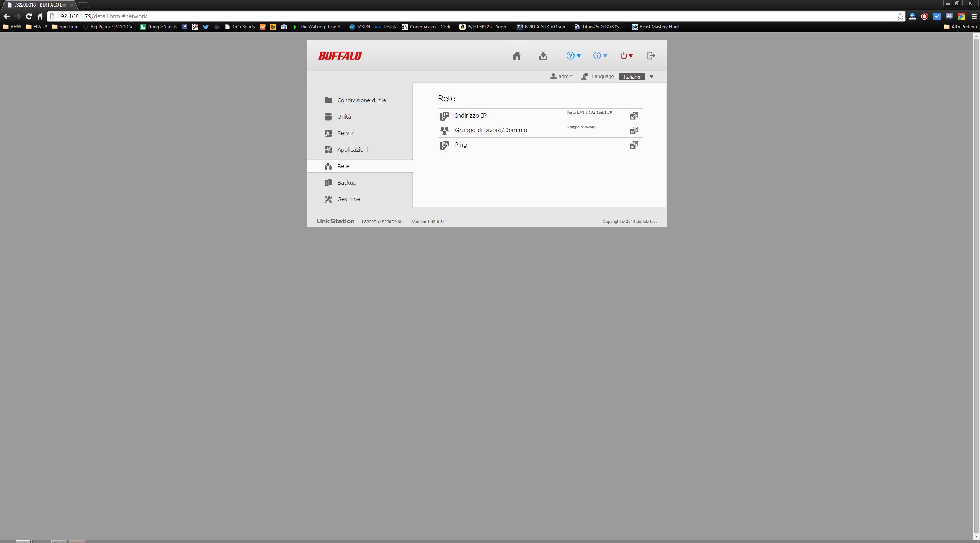
Task: Open YouTube bookmark folder
Action: coord(65,27)
